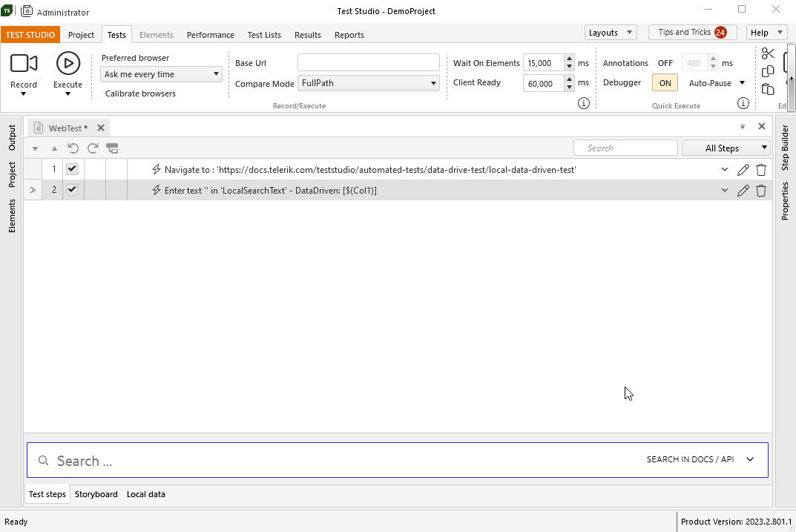This screenshot has height=532, width=796.
Task: Close the test document panel
Action: [x=761, y=126]
